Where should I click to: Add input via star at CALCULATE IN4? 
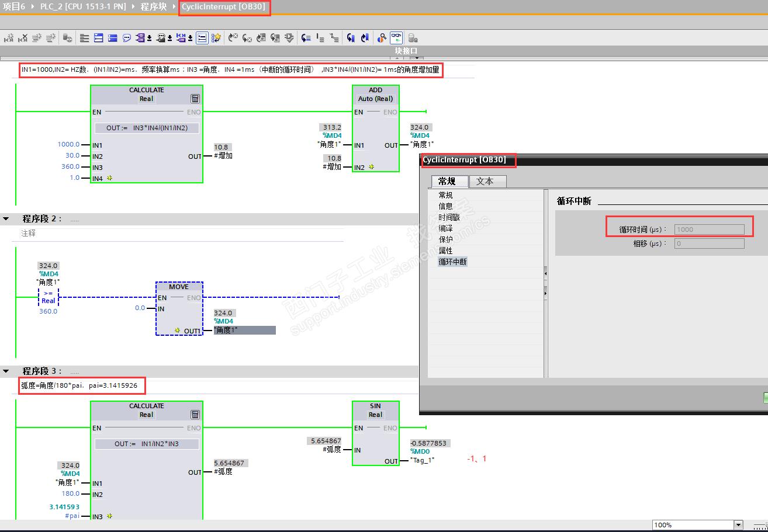click(109, 178)
